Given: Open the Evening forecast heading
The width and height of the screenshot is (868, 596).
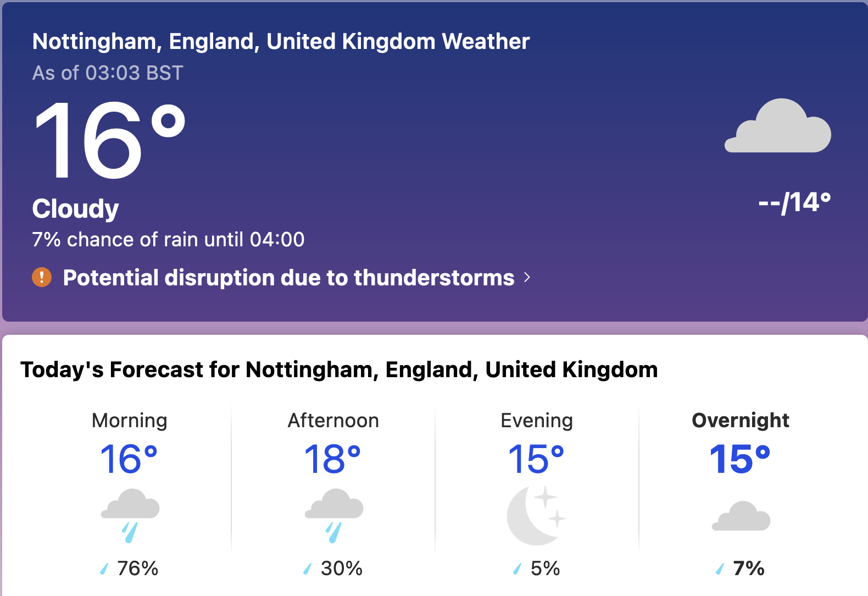Looking at the screenshot, I should [x=537, y=421].
